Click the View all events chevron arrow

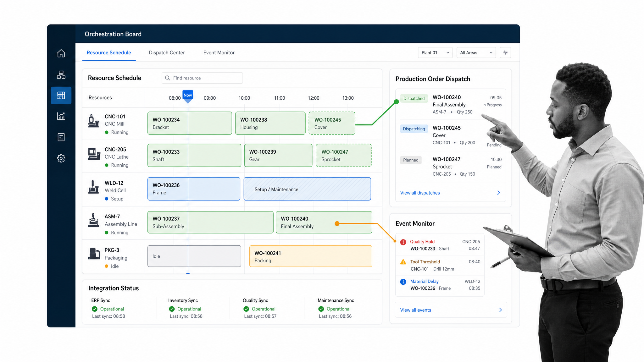coord(501,310)
